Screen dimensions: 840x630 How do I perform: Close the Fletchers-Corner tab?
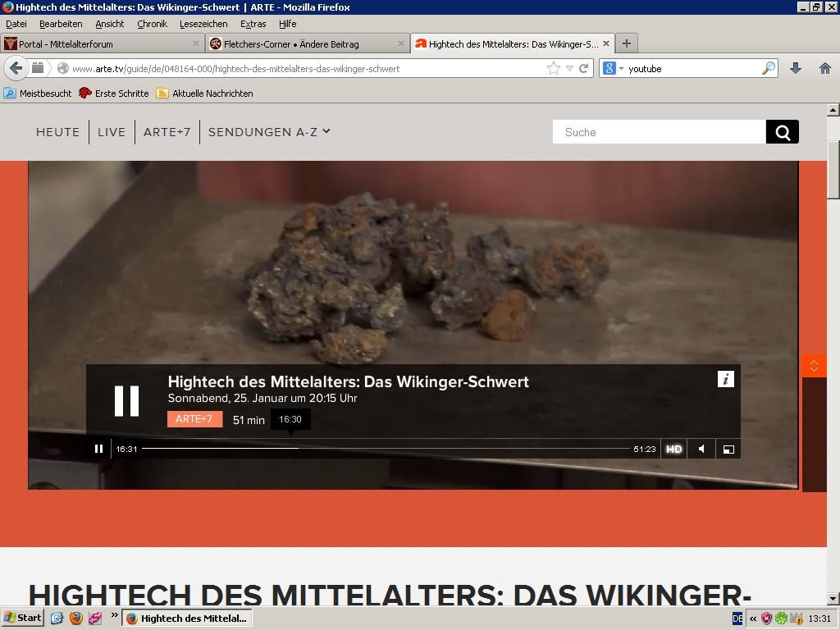point(400,44)
